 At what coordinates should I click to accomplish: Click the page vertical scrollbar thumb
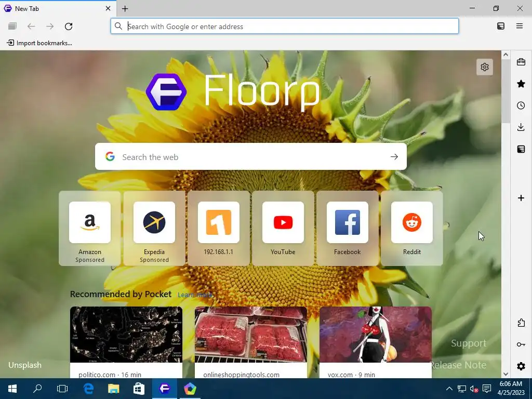coord(506,91)
